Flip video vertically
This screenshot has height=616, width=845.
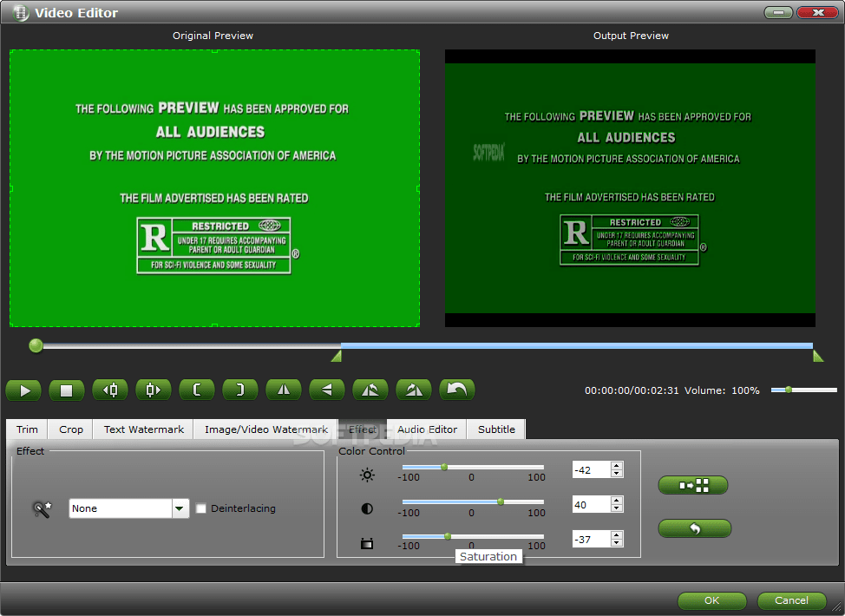[x=326, y=390]
